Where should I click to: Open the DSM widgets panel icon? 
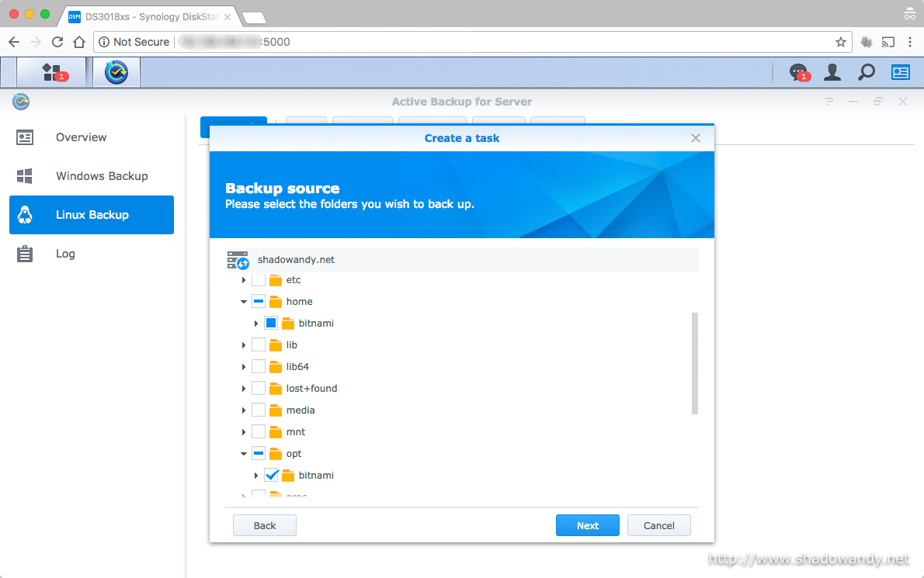(x=901, y=72)
